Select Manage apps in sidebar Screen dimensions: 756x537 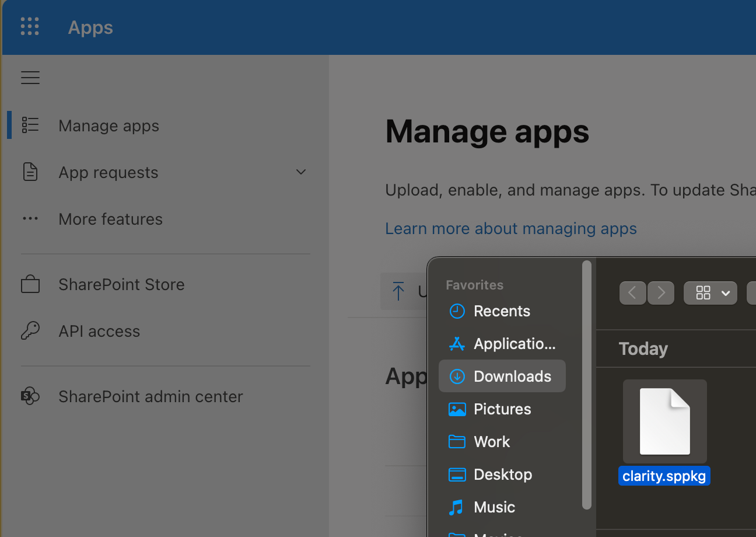coord(108,125)
